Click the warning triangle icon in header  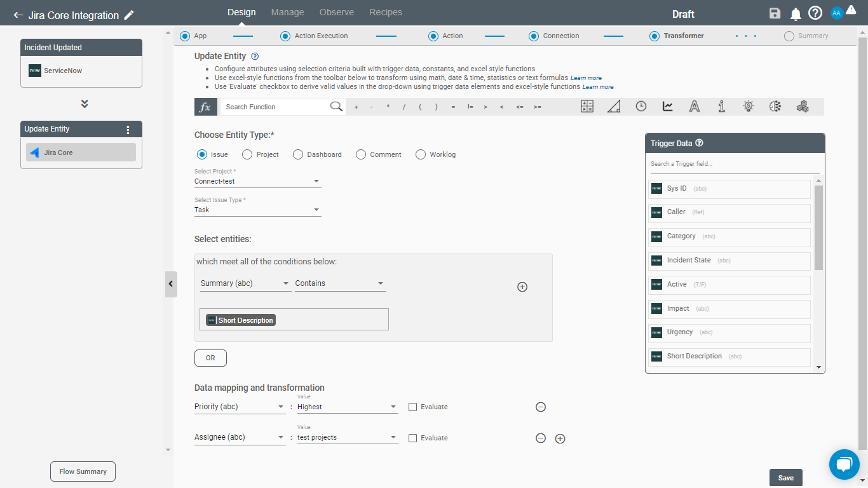click(x=851, y=10)
